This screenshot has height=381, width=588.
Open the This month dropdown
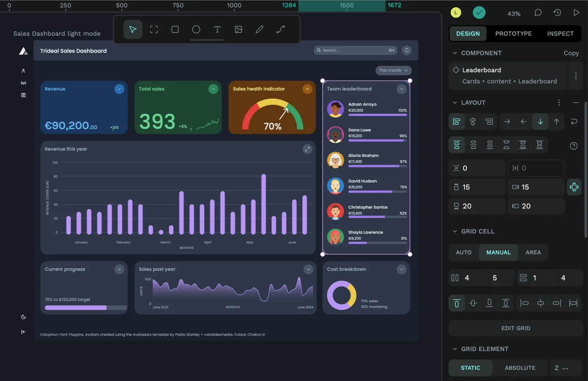(393, 70)
